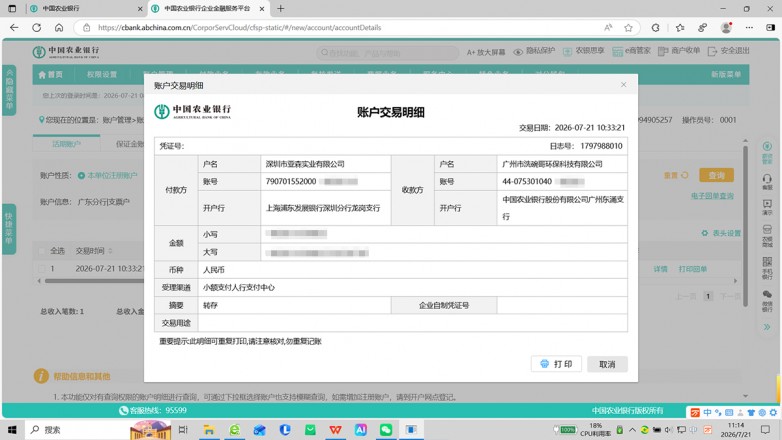
Task: Close the 账户交易明细 dialog with X
Action: point(623,85)
